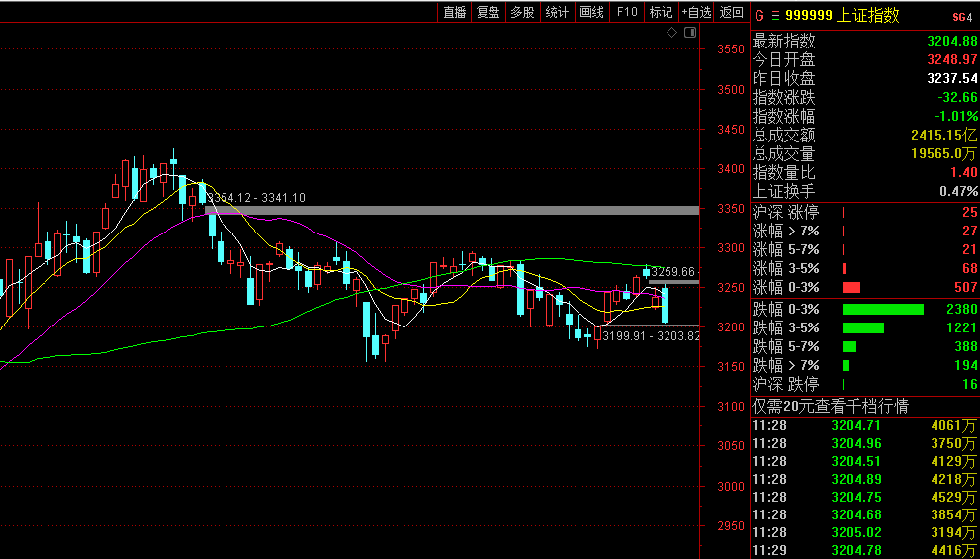
Task: Click the 3199.91 - 3203.82 support line label
Action: click(651, 336)
